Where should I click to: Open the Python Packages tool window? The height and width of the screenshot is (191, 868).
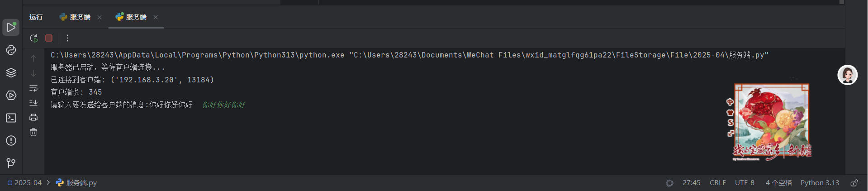click(11, 50)
